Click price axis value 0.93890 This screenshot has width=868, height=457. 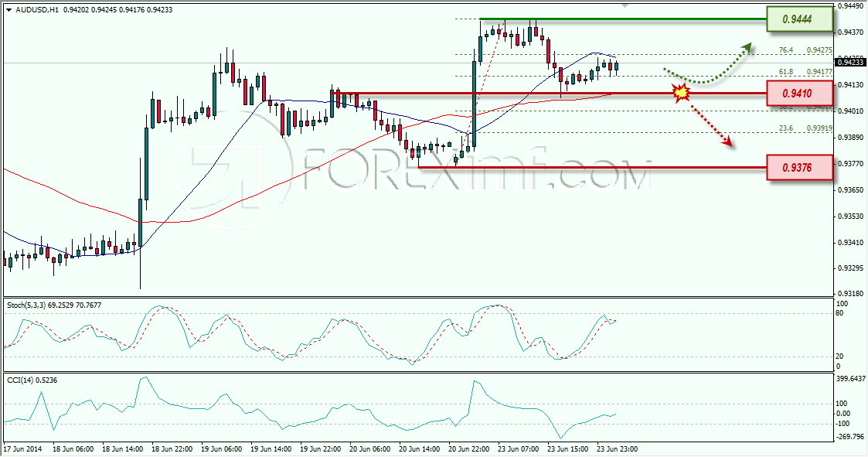[x=849, y=138]
